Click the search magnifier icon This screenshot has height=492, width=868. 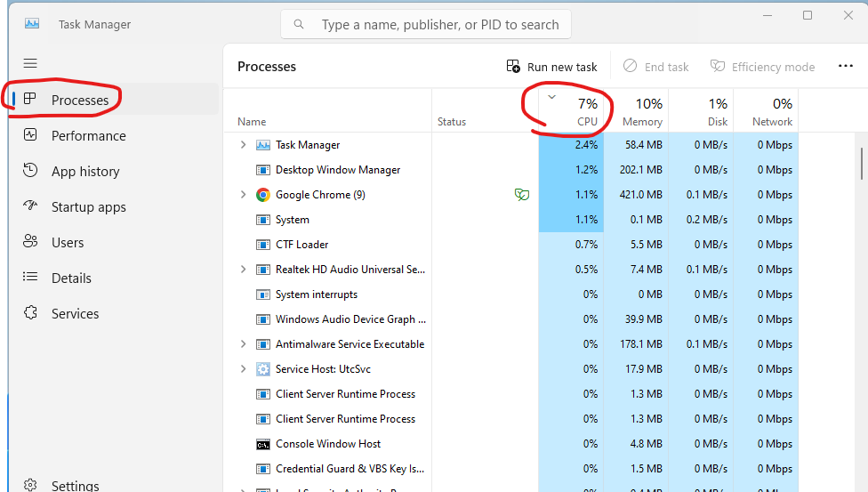pos(299,24)
